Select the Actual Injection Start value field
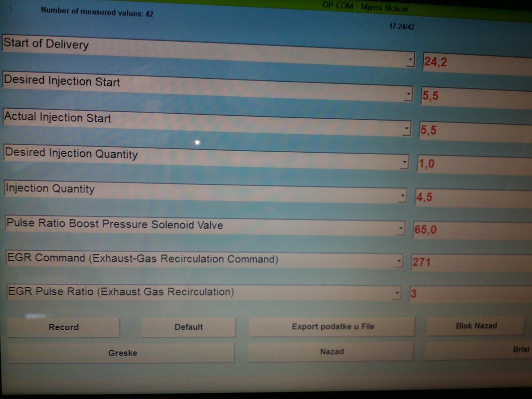Image resolution: width=532 pixels, height=399 pixels. [475, 132]
